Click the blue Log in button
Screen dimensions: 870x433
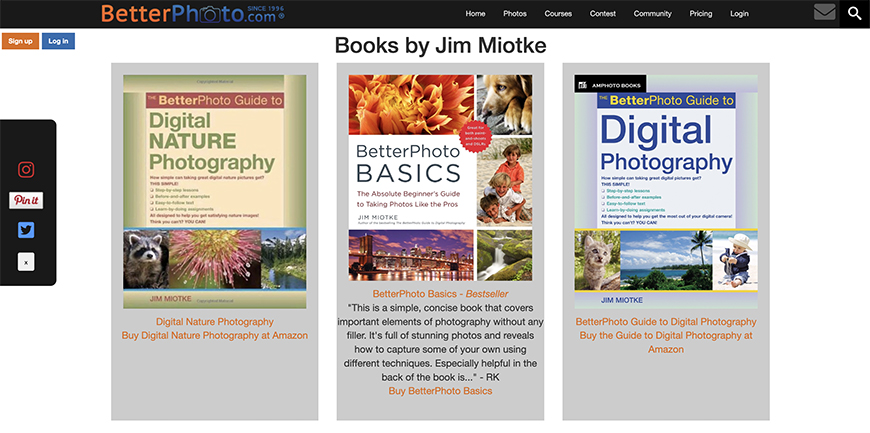click(x=58, y=41)
